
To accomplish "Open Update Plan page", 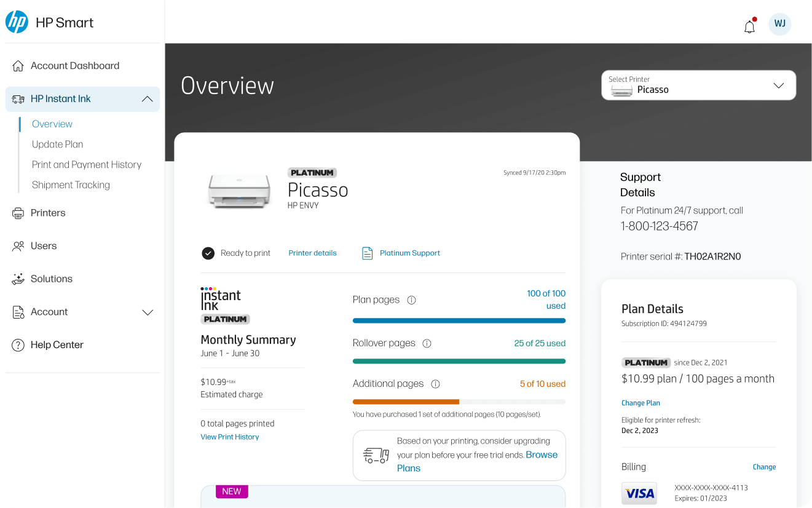I will (57, 145).
